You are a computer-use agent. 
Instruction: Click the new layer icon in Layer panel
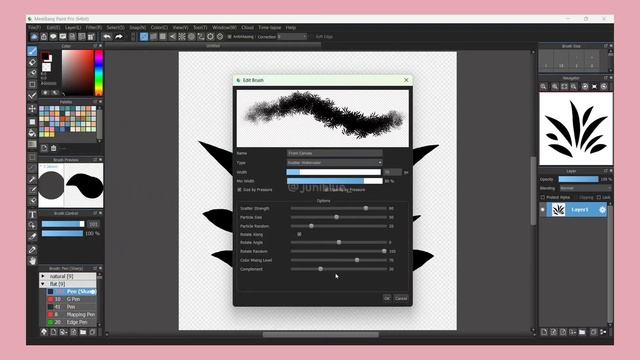(544, 332)
